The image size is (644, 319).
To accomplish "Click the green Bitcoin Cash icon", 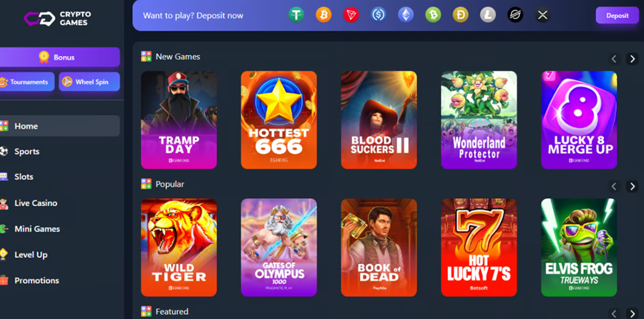I will [433, 15].
